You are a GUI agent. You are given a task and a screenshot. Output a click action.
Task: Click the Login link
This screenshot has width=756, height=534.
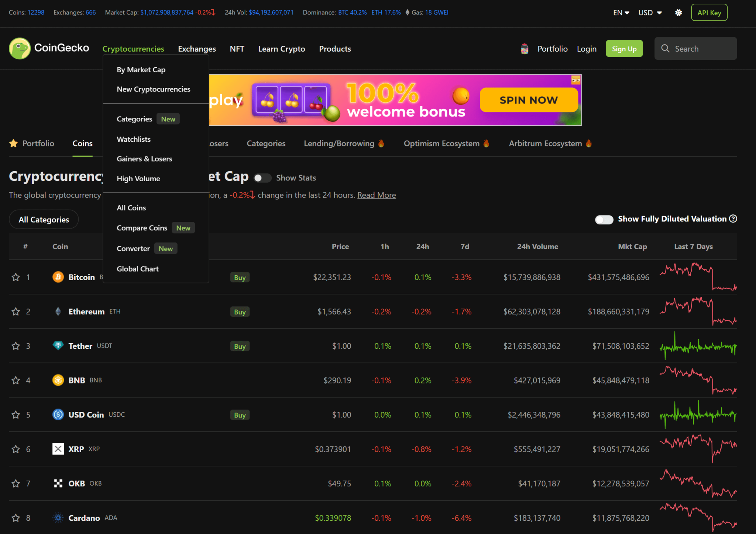click(x=587, y=49)
